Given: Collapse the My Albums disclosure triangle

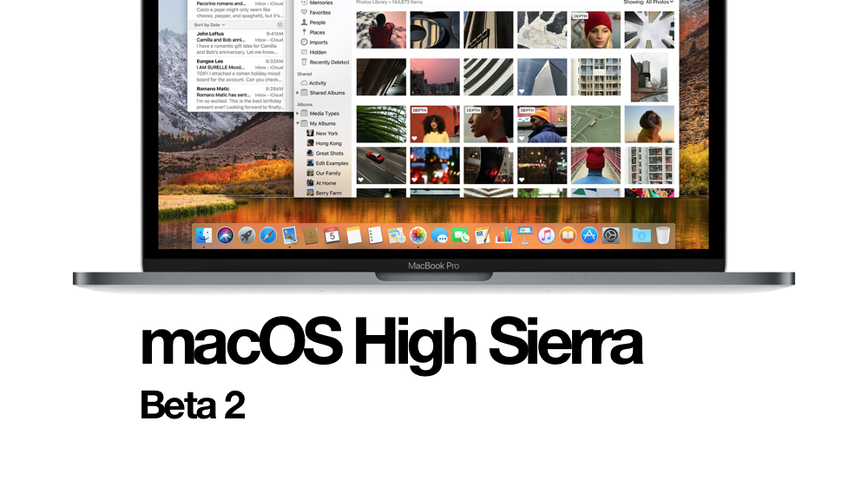Looking at the screenshot, I should [298, 123].
